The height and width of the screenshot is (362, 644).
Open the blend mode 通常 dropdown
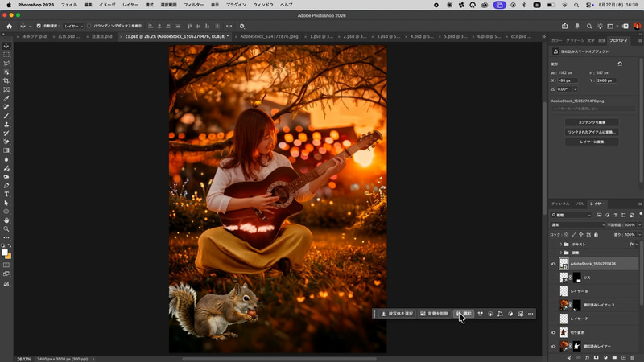578,225
